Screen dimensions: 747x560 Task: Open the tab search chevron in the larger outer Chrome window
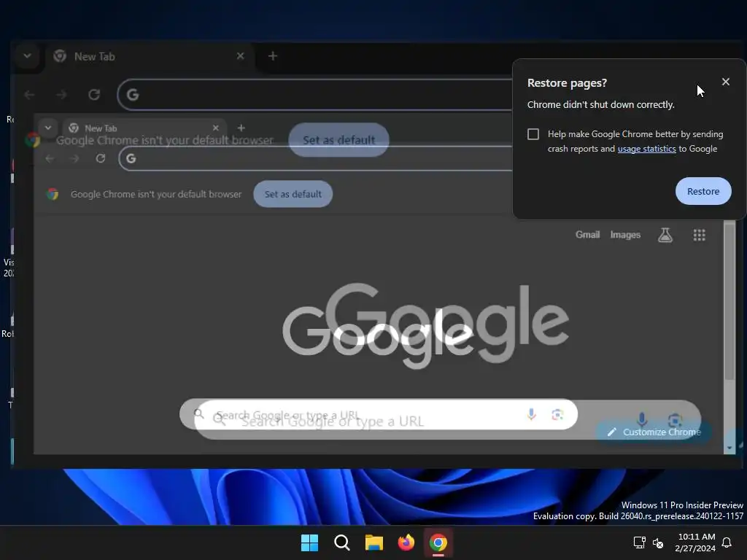pos(27,56)
